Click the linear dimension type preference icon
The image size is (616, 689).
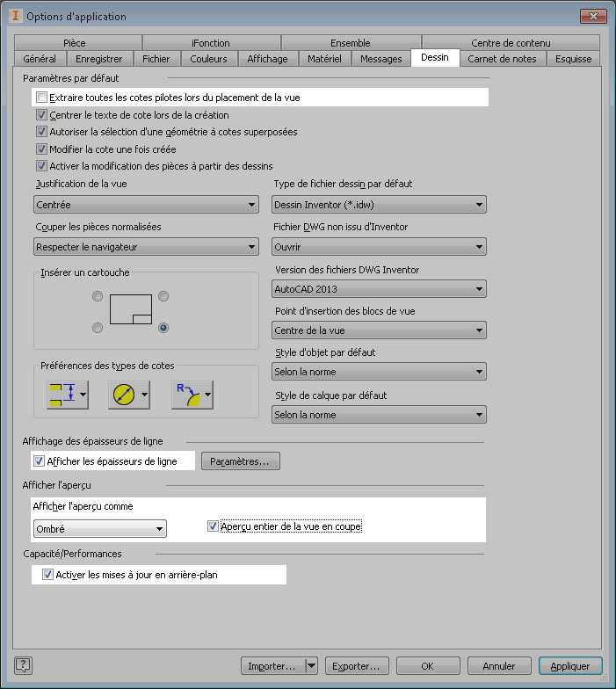click(x=62, y=394)
